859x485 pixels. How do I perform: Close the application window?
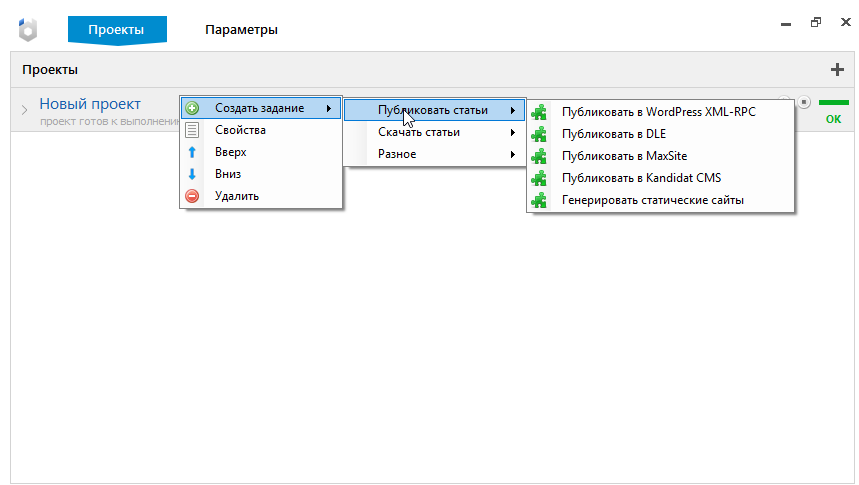846,22
